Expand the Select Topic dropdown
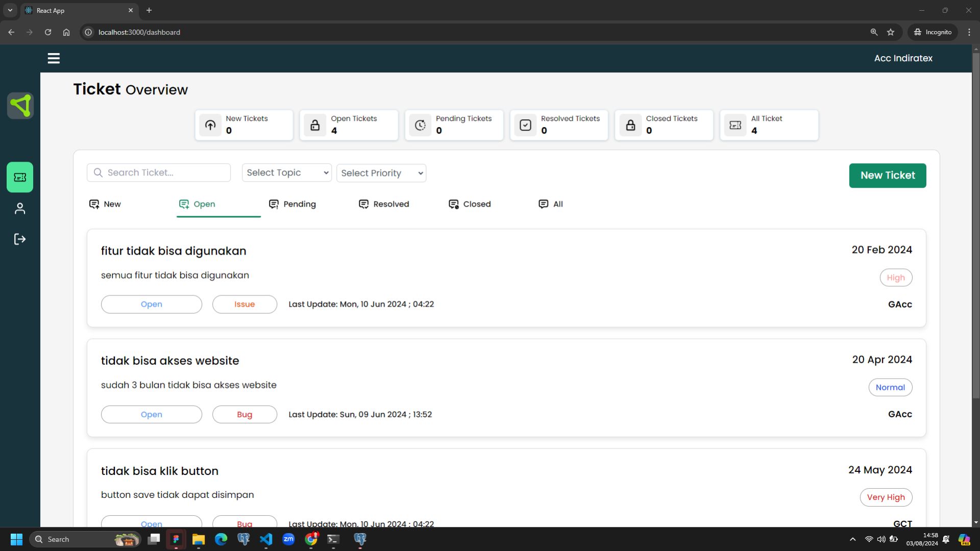This screenshot has height=551, width=980. tap(287, 172)
